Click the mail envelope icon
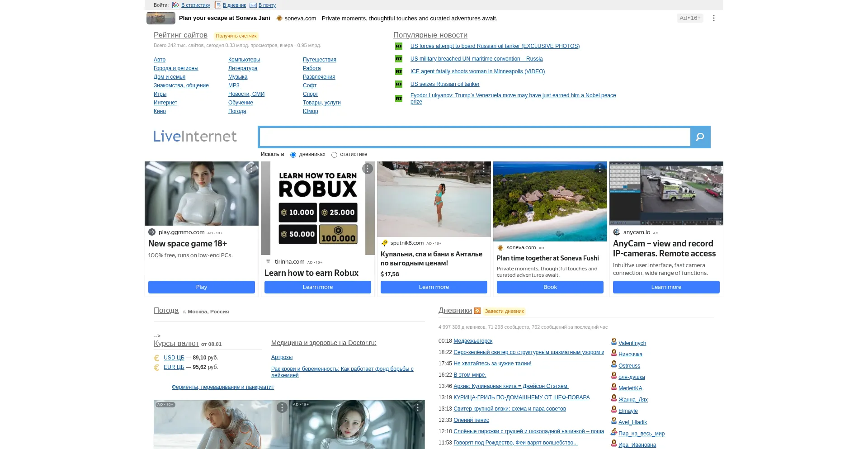This screenshot has width=868, height=449. point(253,5)
